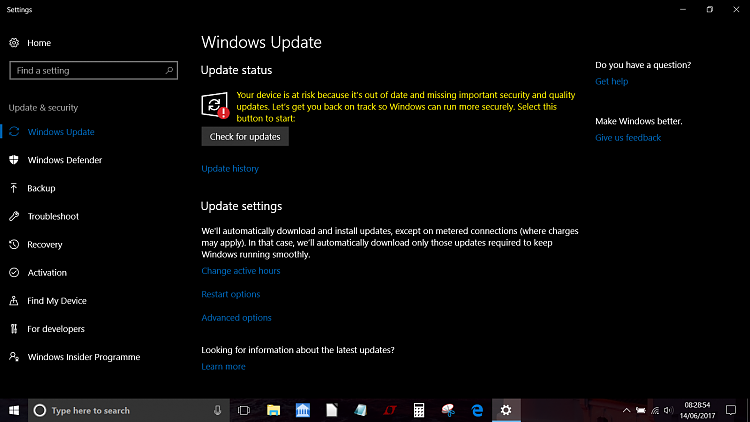Open Calculator from the taskbar
The width and height of the screenshot is (750, 422).
pyautogui.click(x=419, y=411)
